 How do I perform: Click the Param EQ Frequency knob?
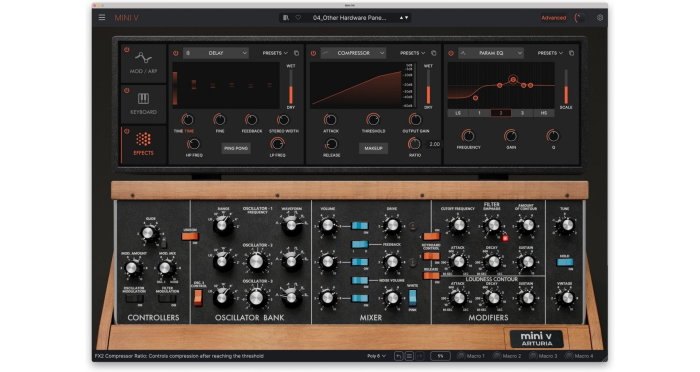[x=468, y=135]
